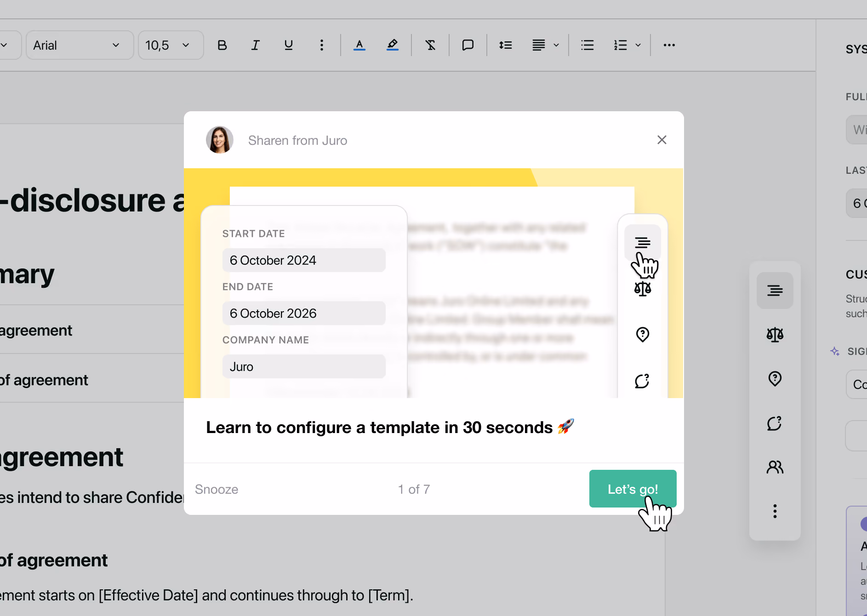Open the 10,5 font size dropdown
The height and width of the screenshot is (616, 867).
(171, 45)
